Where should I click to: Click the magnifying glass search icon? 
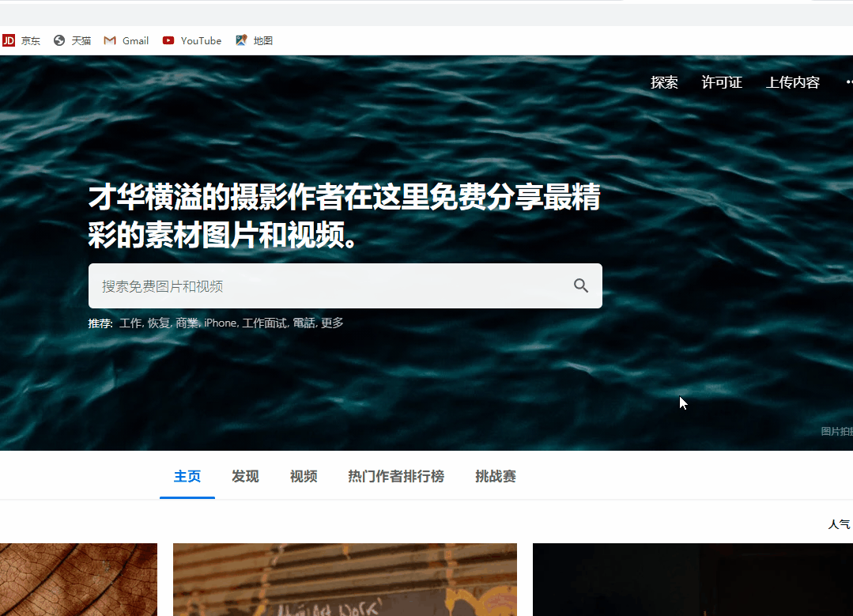581,285
